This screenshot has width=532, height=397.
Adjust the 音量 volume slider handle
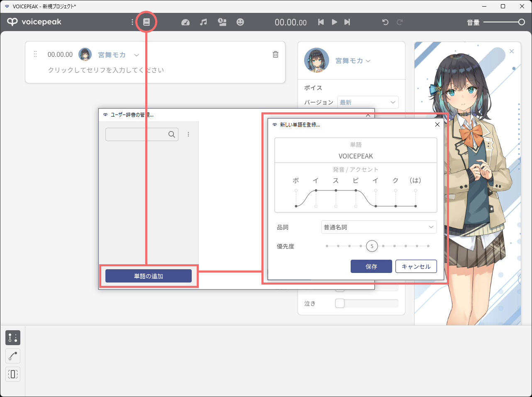522,22
